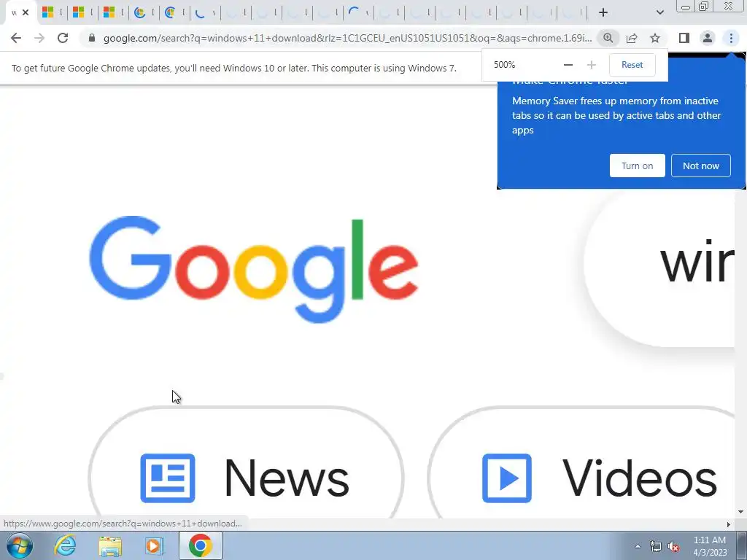Open the Chrome three-dot menu

click(x=731, y=38)
